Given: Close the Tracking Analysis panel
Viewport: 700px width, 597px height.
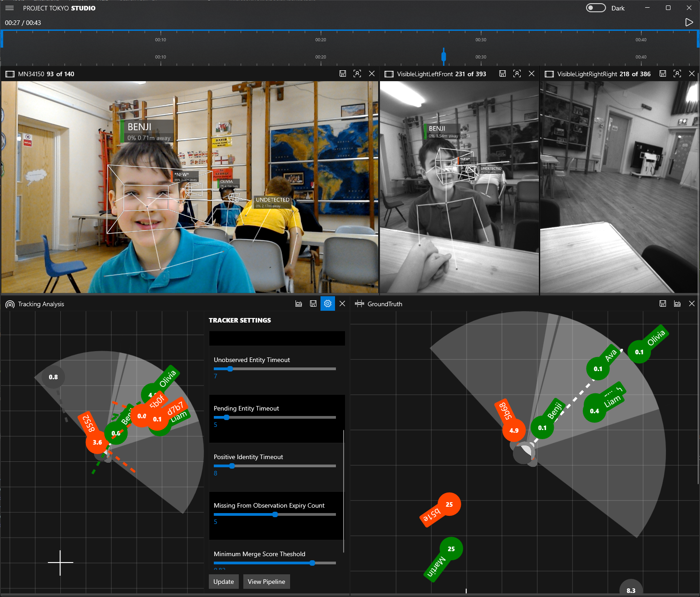Looking at the screenshot, I should click(x=342, y=303).
